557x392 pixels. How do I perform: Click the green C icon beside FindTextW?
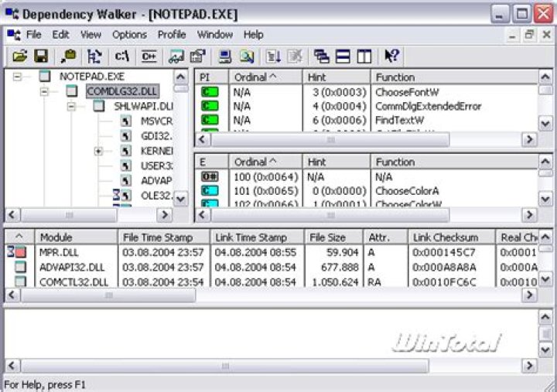click(x=210, y=120)
